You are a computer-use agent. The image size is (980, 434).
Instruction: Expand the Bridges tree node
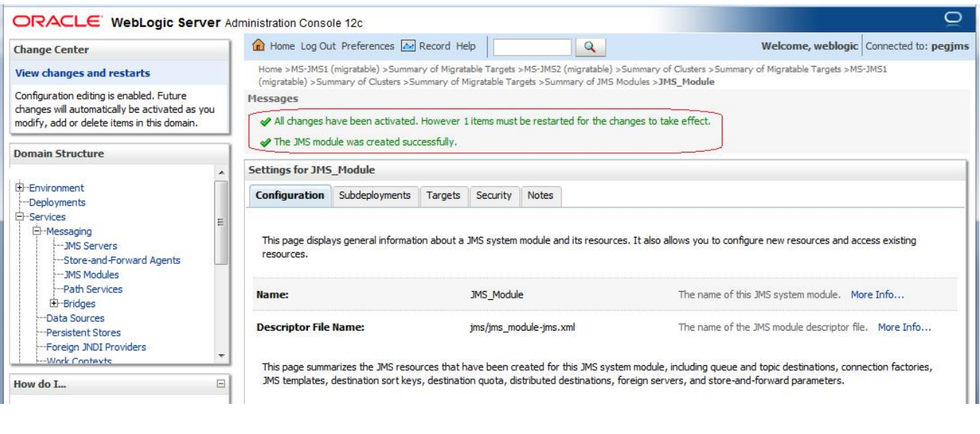coord(54,304)
